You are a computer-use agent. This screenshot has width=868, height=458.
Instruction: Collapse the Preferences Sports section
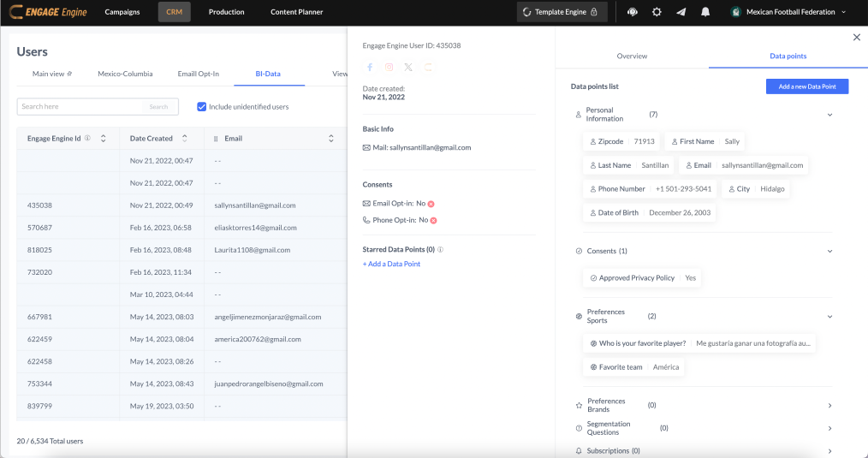(x=829, y=316)
